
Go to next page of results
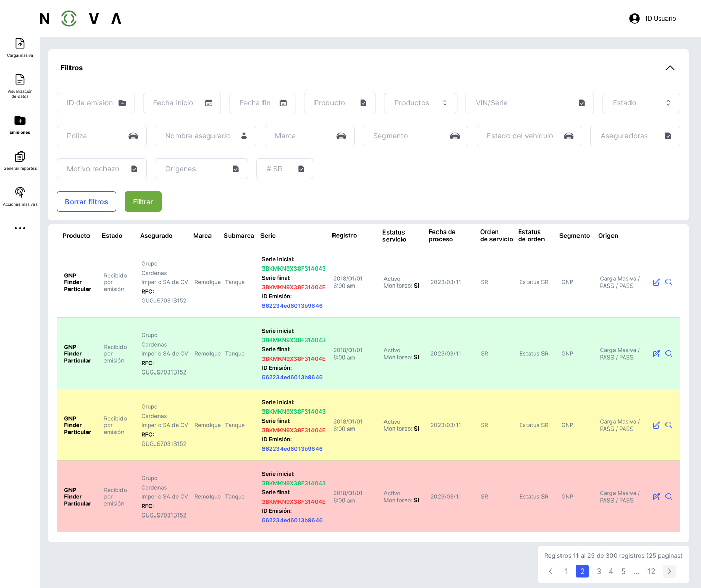click(669, 571)
